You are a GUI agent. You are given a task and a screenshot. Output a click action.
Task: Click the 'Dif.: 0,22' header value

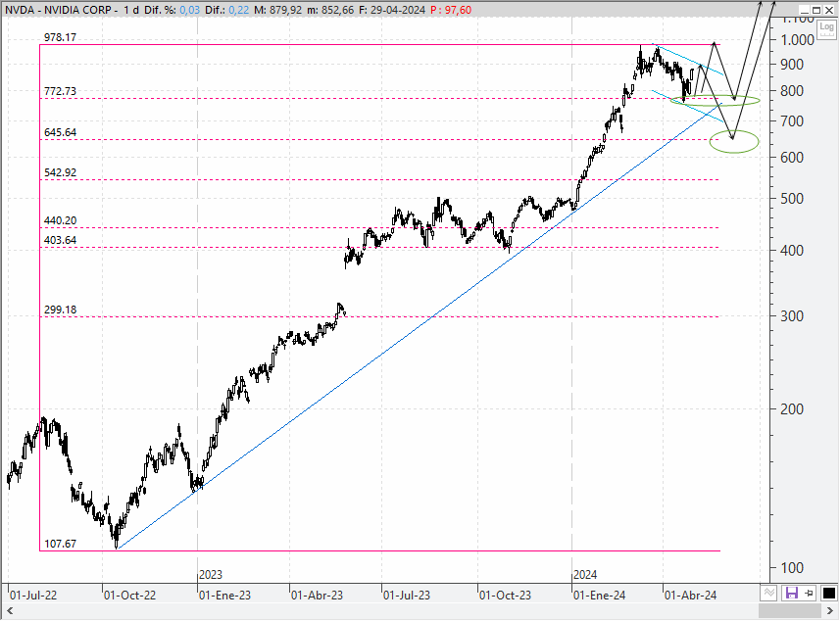pyautogui.click(x=227, y=10)
